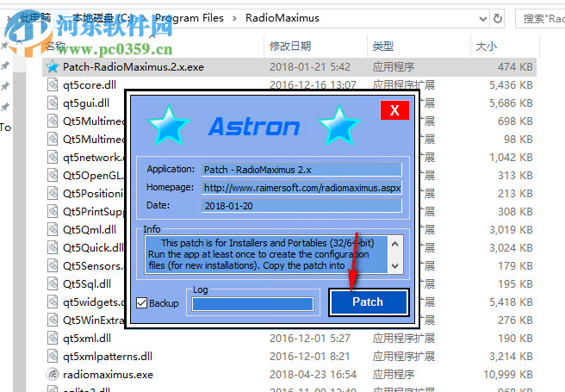Viewport: 565px width, 392px height.
Task: Click the Date field showing 2018-01-20
Action: coord(301,206)
